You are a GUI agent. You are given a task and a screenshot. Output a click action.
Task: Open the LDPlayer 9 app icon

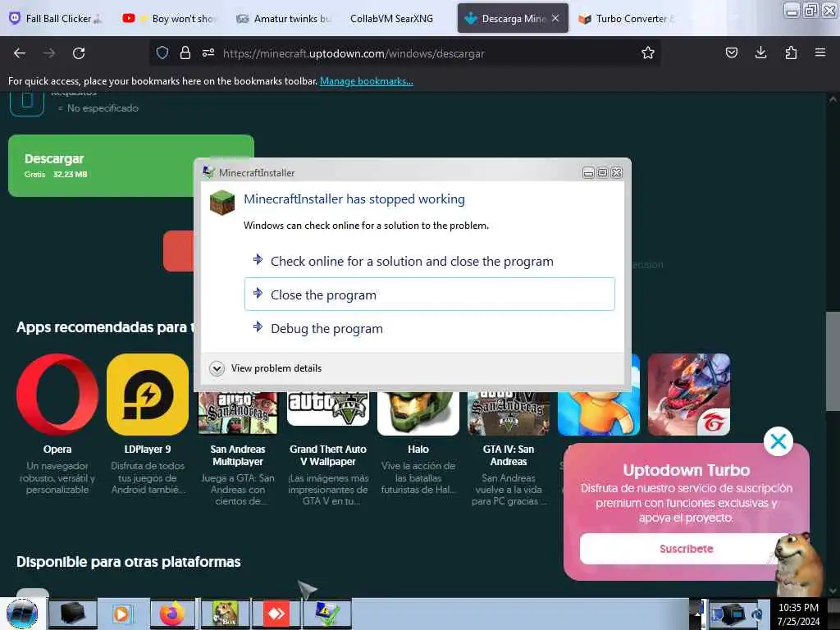coord(148,394)
